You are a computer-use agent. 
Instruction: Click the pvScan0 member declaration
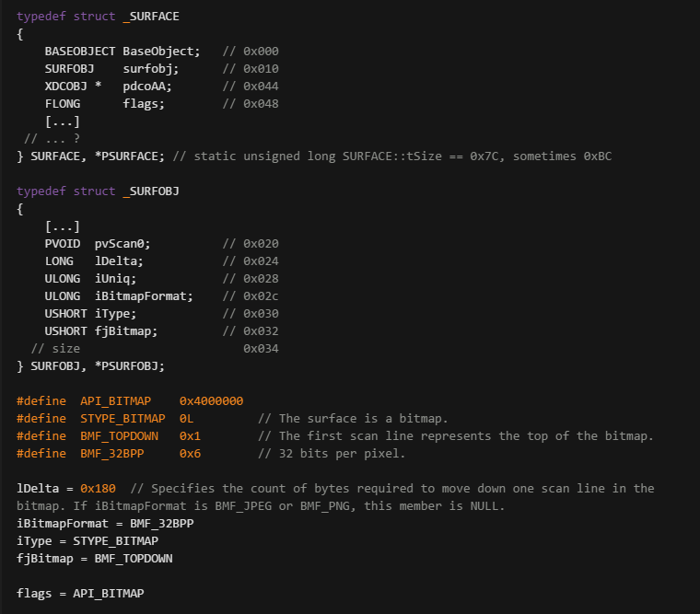tap(98, 244)
